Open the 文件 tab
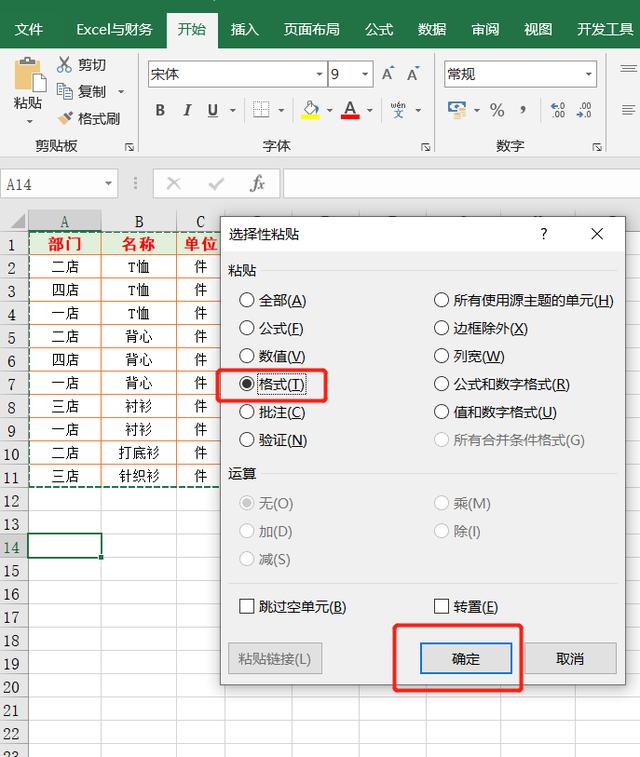Viewport: 640px width, 757px height. tap(28, 29)
